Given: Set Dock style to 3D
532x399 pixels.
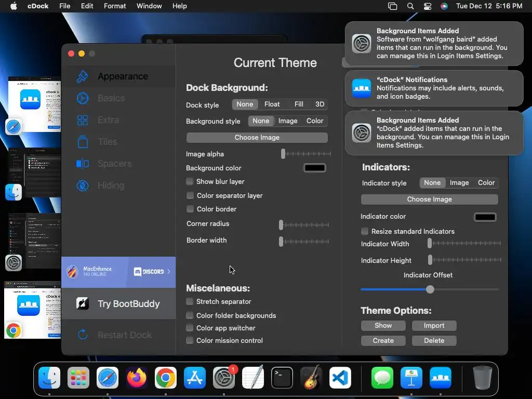Looking at the screenshot, I should pyautogui.click(x=320, y=104).
